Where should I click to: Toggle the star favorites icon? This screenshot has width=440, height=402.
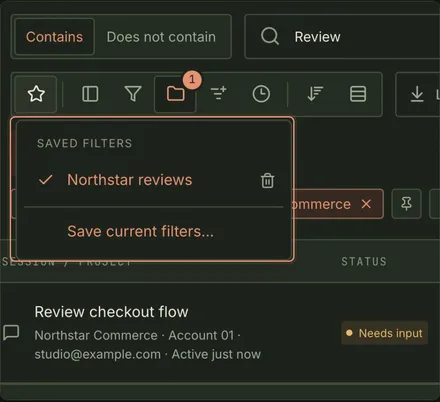[x=36, y=94]
